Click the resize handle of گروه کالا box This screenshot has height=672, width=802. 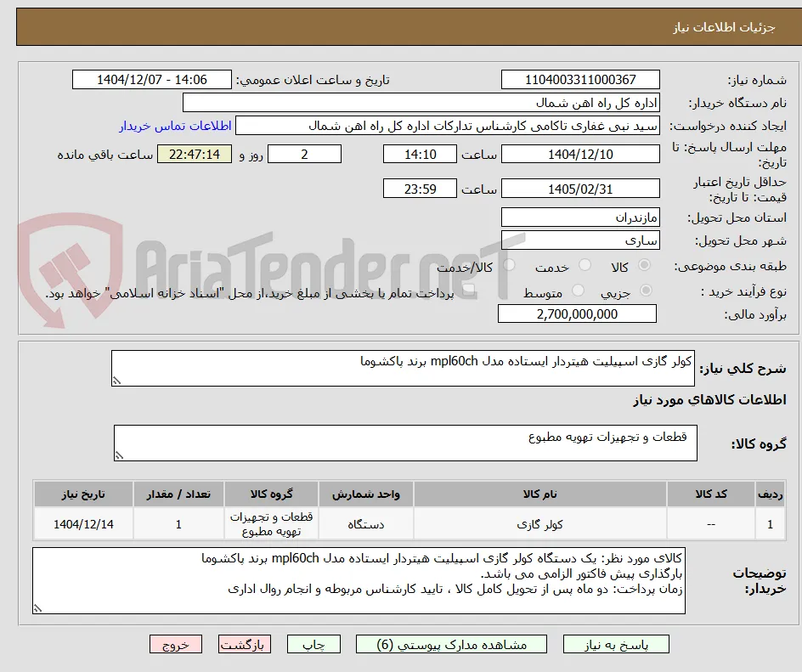(x=119, y=455)
